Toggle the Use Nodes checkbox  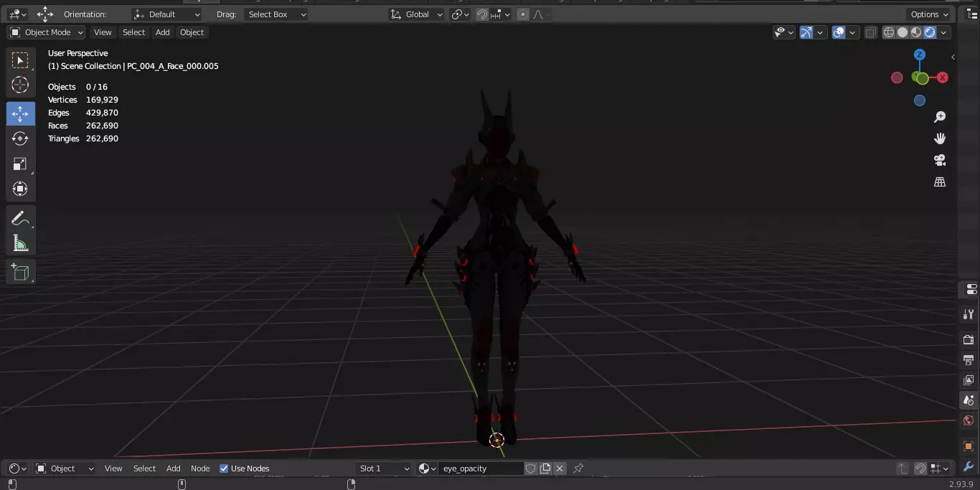click(x=224, y=468)
